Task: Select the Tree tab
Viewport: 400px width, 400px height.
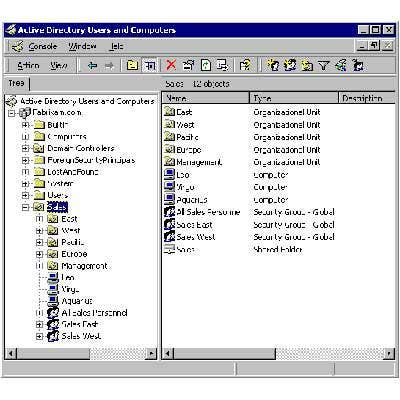Action: [x=17, y=83]
